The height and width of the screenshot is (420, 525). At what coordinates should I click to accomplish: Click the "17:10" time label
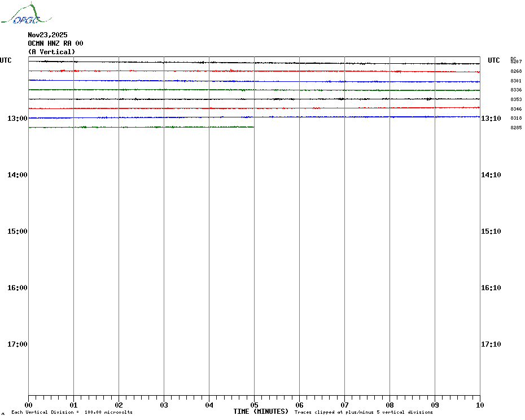491,344
